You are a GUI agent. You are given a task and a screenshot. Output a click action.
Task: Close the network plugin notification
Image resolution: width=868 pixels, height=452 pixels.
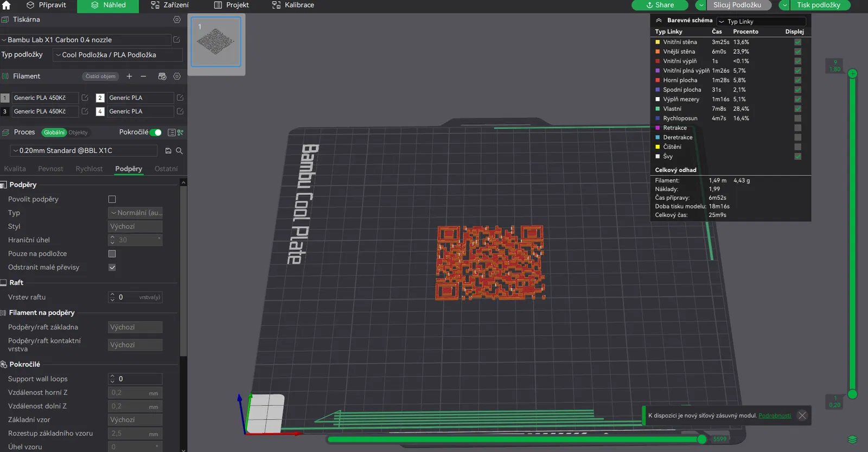(802, 416)
